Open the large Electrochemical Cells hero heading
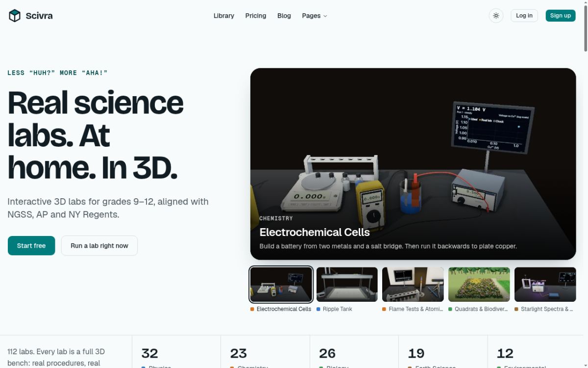The image size is (588, 368). pos(315,232)
